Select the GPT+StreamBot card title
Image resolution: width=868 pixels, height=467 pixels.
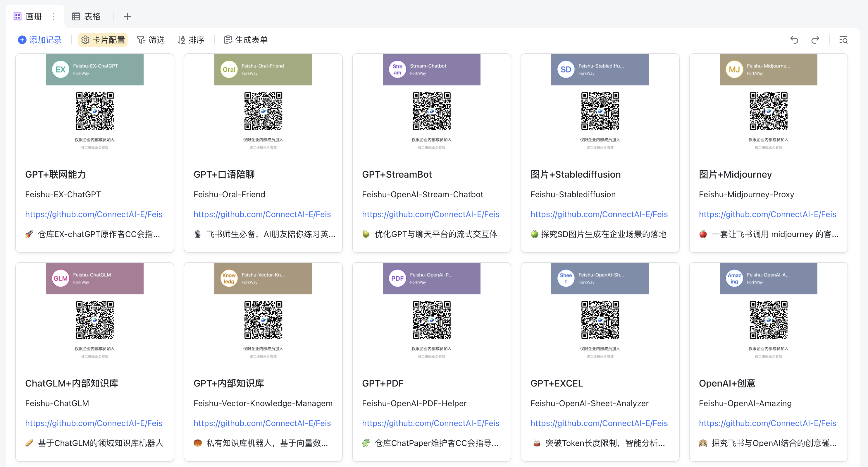397,174
